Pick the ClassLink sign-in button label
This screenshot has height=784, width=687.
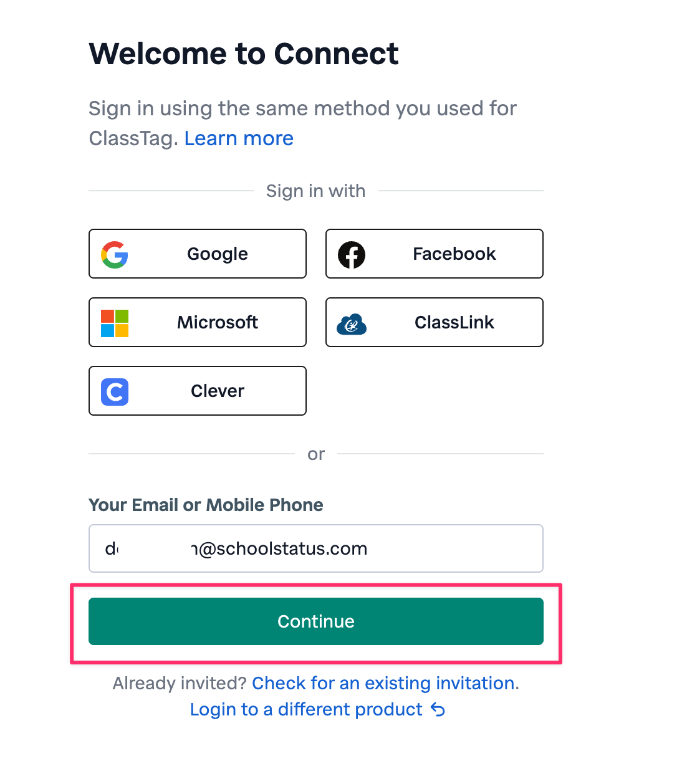point(454,323)
